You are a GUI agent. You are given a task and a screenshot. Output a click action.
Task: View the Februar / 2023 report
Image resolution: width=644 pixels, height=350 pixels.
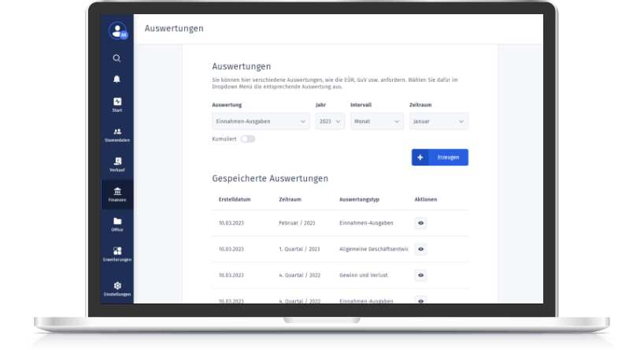click(420, 223)
